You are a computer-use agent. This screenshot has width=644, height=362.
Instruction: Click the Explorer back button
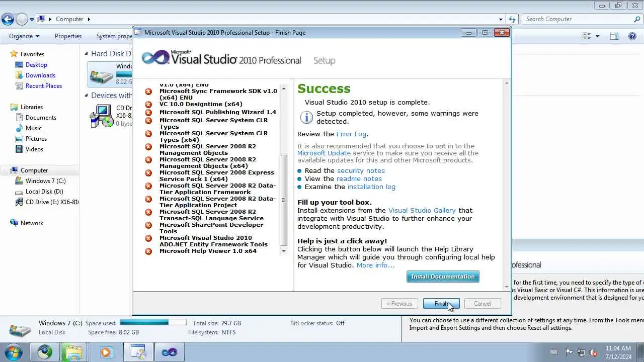pos(8,20)
